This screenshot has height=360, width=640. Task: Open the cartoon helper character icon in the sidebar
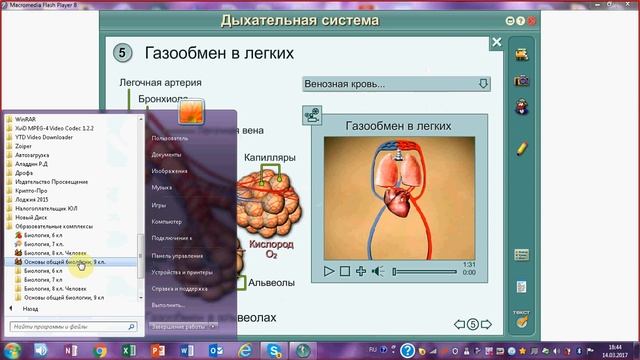(521, 107)
